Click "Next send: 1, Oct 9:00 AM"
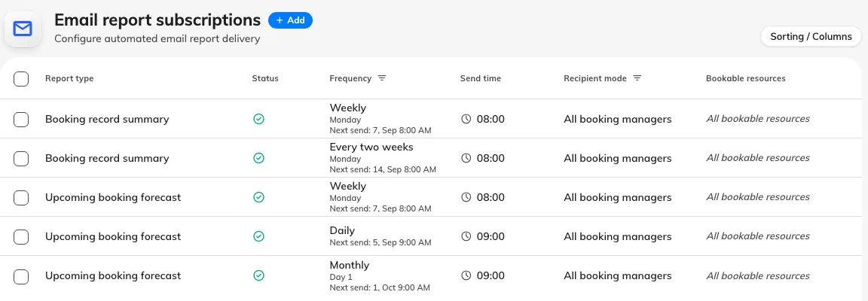The image size is (868, 301). coord(380,287)
